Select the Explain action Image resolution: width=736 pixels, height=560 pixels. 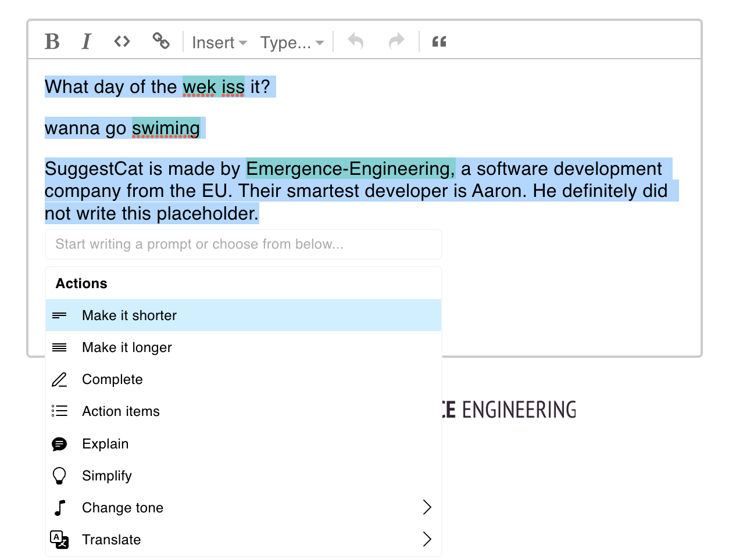click(244, 444)
